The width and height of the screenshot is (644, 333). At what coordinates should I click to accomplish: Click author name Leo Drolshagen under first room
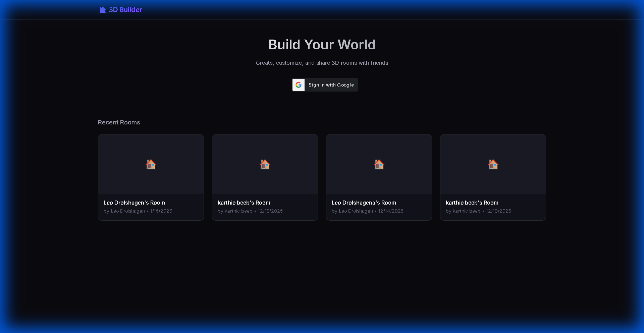127,211
